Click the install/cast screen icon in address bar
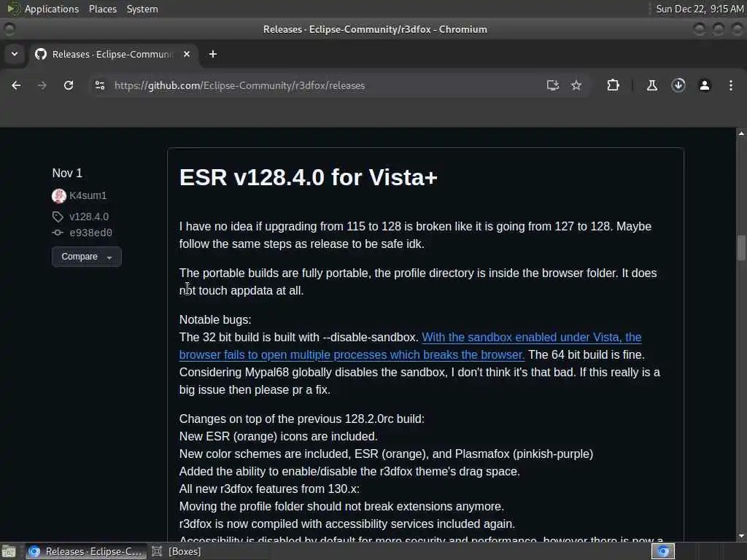This screenshot has width=747, height=560. tap(553, 85)
